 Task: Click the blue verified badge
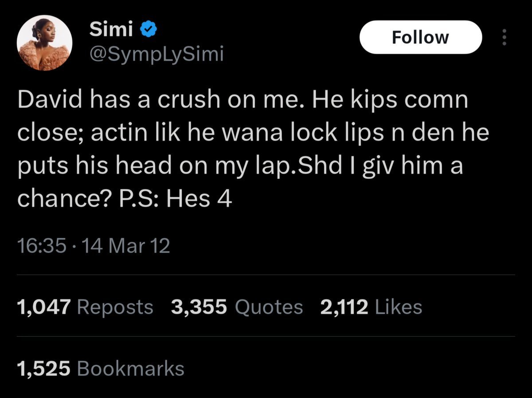(x=148, y=30)
